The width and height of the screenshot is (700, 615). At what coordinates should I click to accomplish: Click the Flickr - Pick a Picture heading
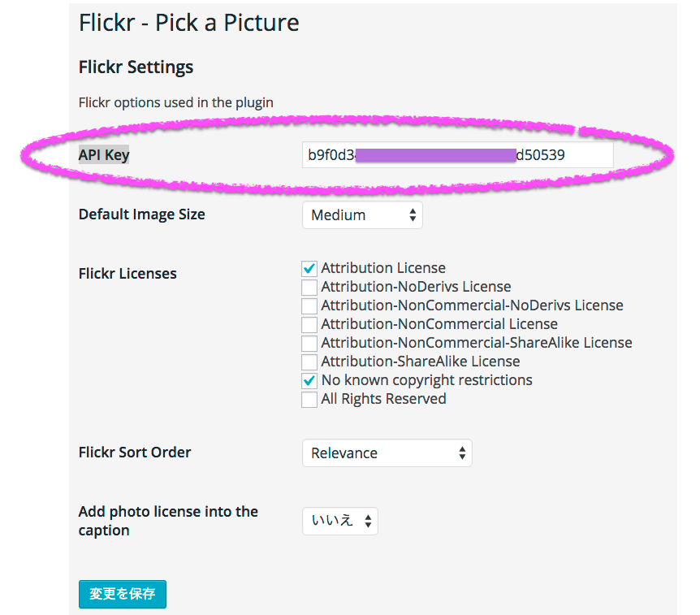coord(189,23)
